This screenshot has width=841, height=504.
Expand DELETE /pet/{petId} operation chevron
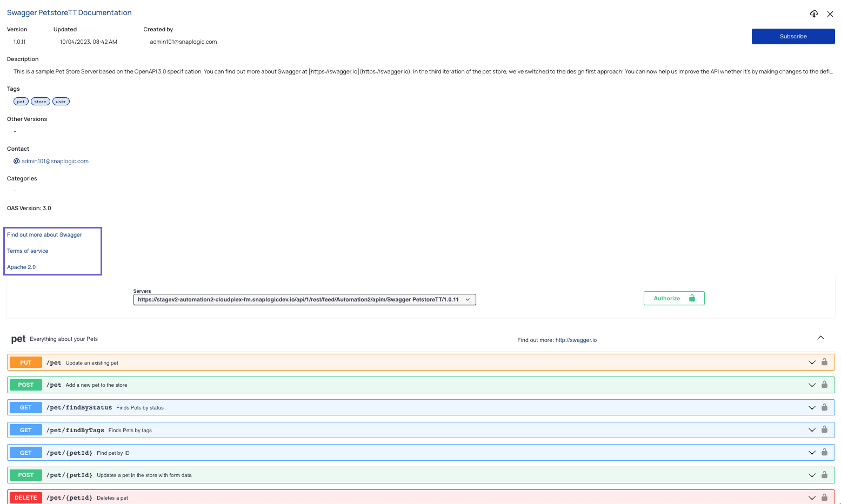click(812, 498)
